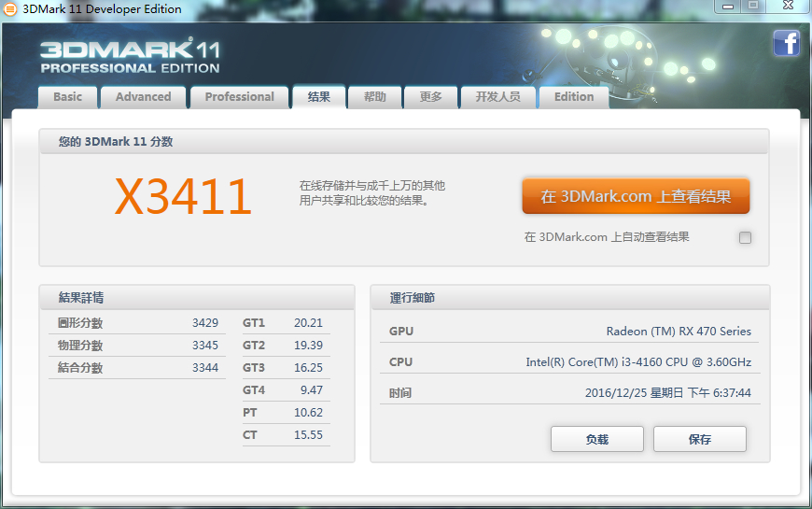
Task: Select the Professional tab
Action: click(x=239, y=97)
